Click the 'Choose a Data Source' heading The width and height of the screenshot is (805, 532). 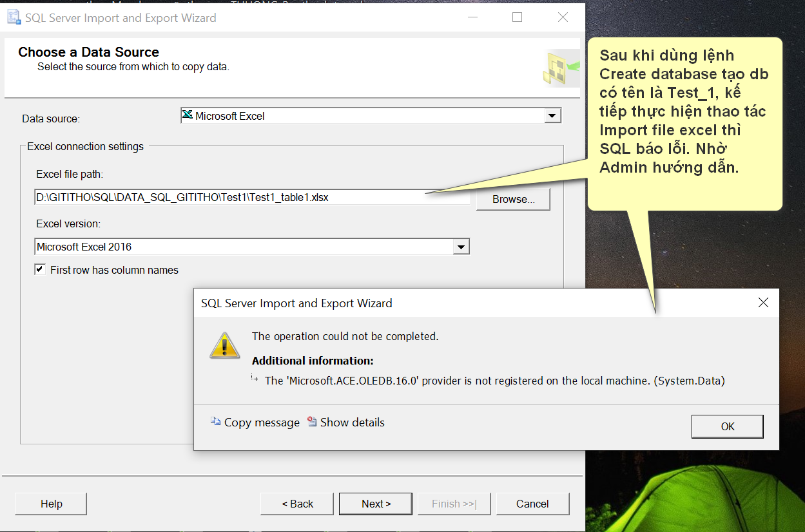(x=88, y=52)
